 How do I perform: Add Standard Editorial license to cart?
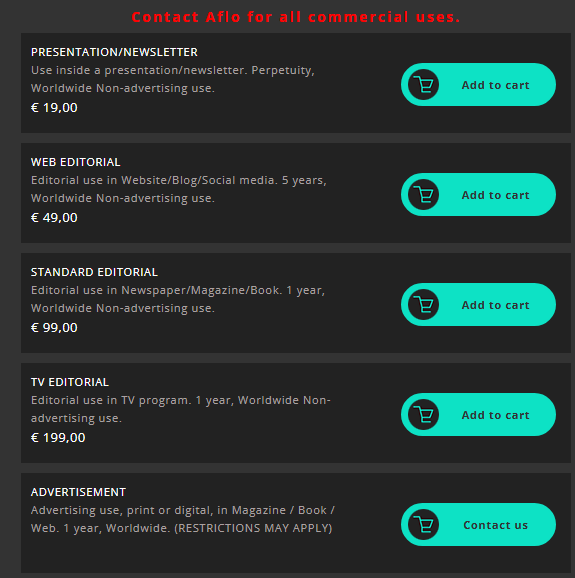[x=478, y=304]
